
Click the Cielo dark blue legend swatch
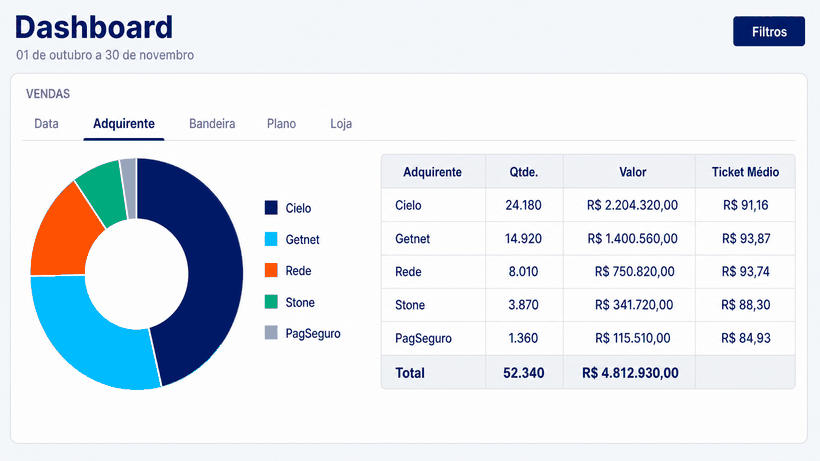(x=271, y=208)
